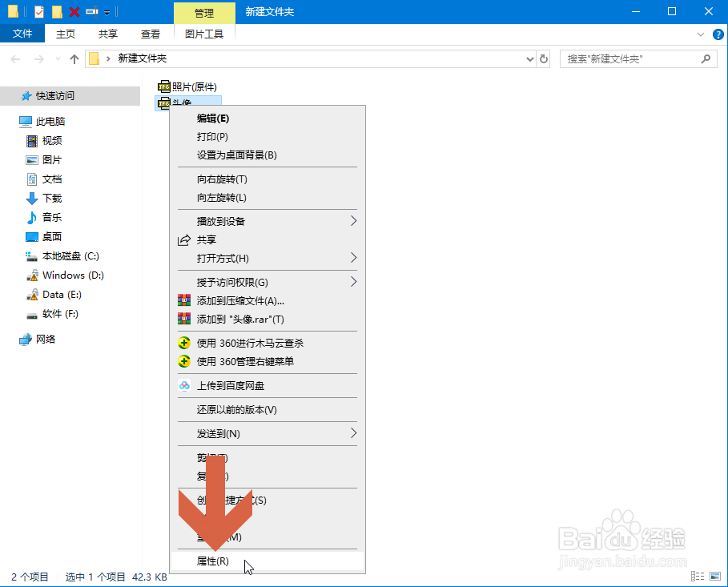The width and height of the screenshot is (728, 587).
Task: Click the red Delete quick access icon
Action: tap(74, 11)
